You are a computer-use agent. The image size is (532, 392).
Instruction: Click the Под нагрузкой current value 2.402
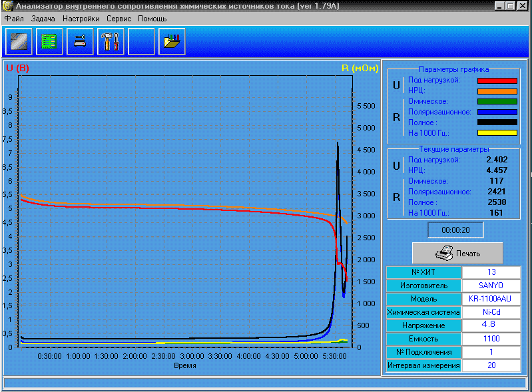click(x=497, y=160)
